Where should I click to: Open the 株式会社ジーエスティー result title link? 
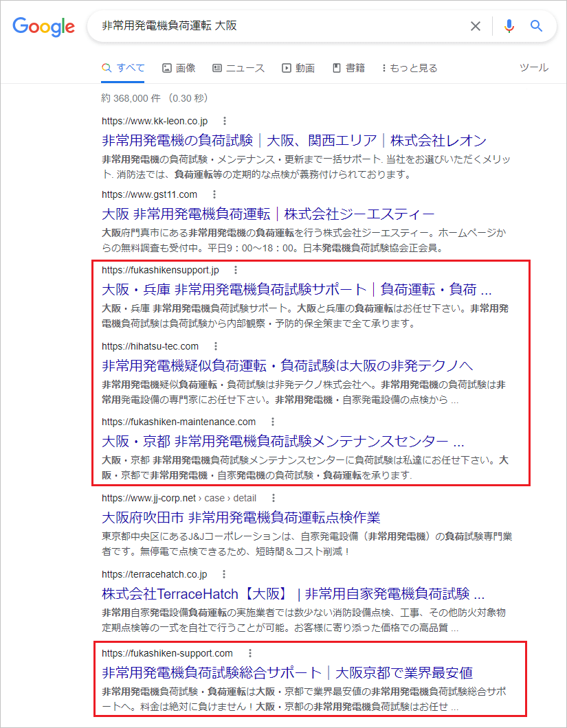(268, 214)
